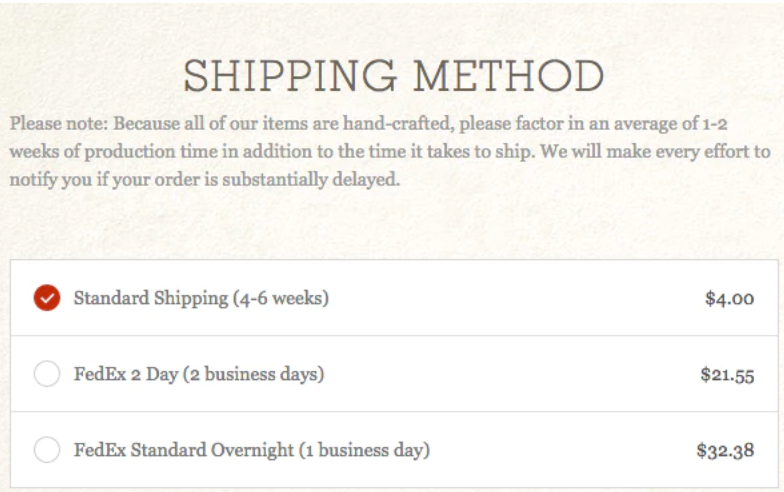
Task: Click the "average of 1-2" text
Action: 670,123
